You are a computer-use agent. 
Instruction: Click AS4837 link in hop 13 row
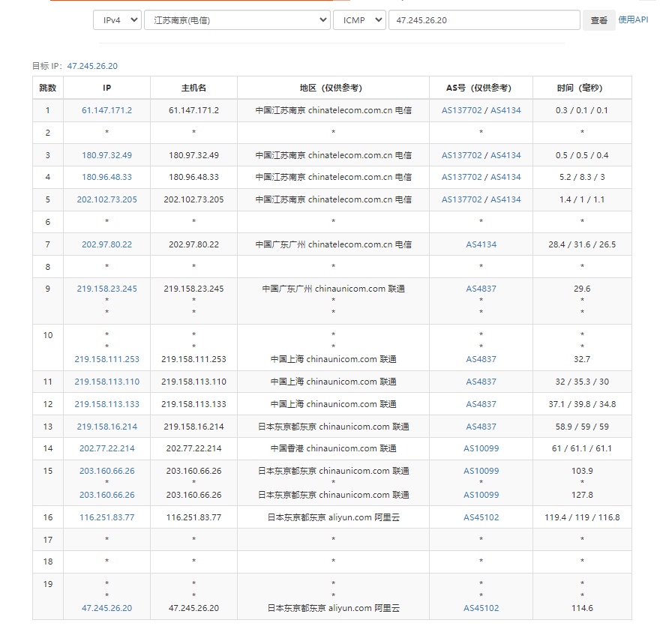[x=481, y=427]
